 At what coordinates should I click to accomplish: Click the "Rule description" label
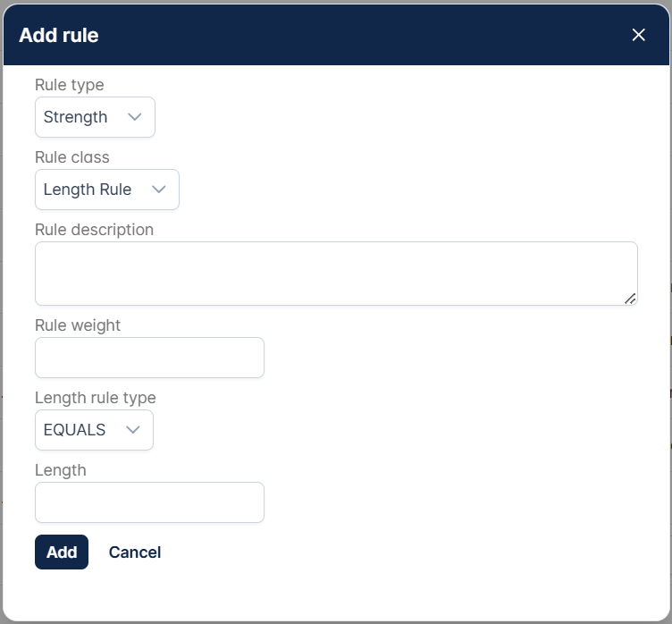[x=94, y=230]
